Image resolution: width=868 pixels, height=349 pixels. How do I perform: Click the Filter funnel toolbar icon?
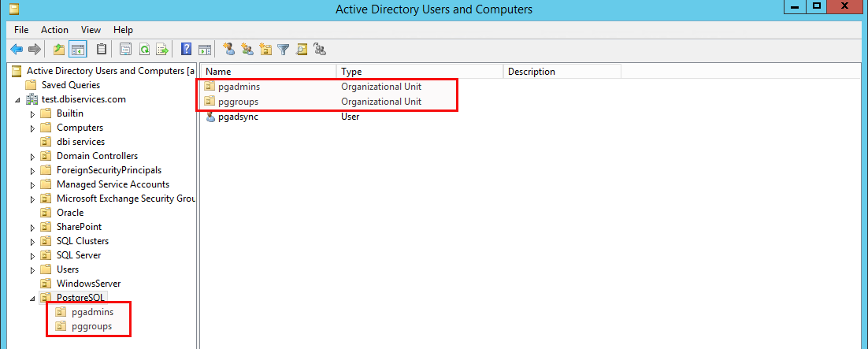[x=284, y=50]
